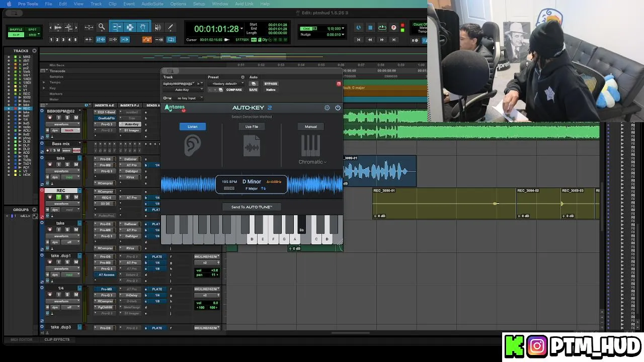644x362 pixels.
Task: Switch to the MIDI EDITOR tab
Action: point(22,339)
